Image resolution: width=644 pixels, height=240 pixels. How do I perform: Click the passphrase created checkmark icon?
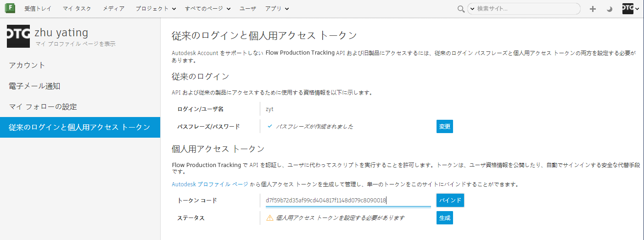coord(270,126)
